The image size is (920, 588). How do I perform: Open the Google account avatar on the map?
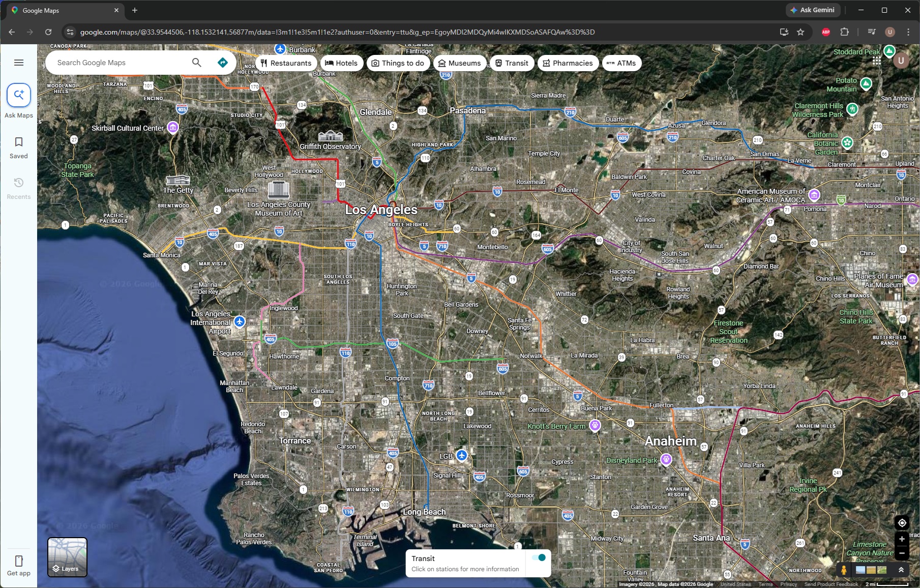point(901,61)
